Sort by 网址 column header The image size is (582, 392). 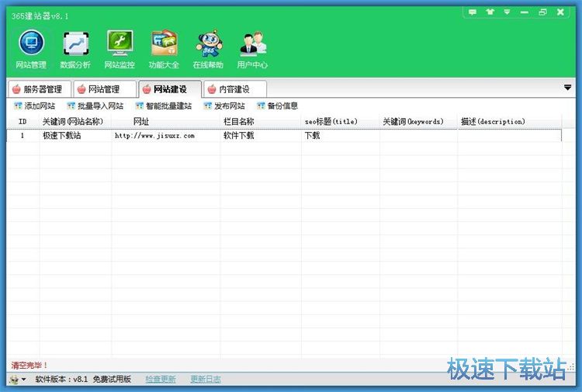tap(165, 122)
